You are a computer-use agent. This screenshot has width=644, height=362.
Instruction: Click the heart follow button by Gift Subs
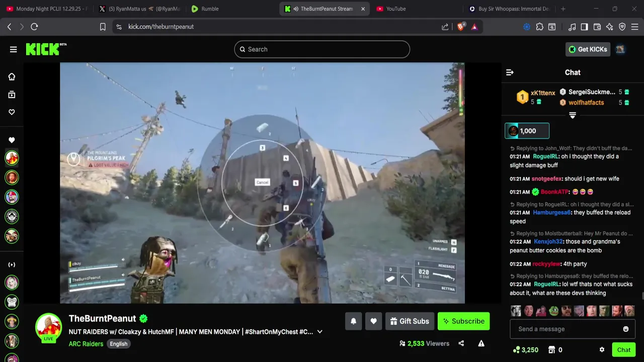(x=373, y=321)
